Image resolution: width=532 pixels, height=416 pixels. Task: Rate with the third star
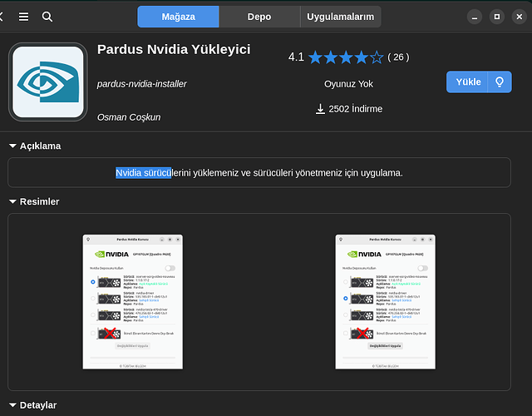coord(346,57)
